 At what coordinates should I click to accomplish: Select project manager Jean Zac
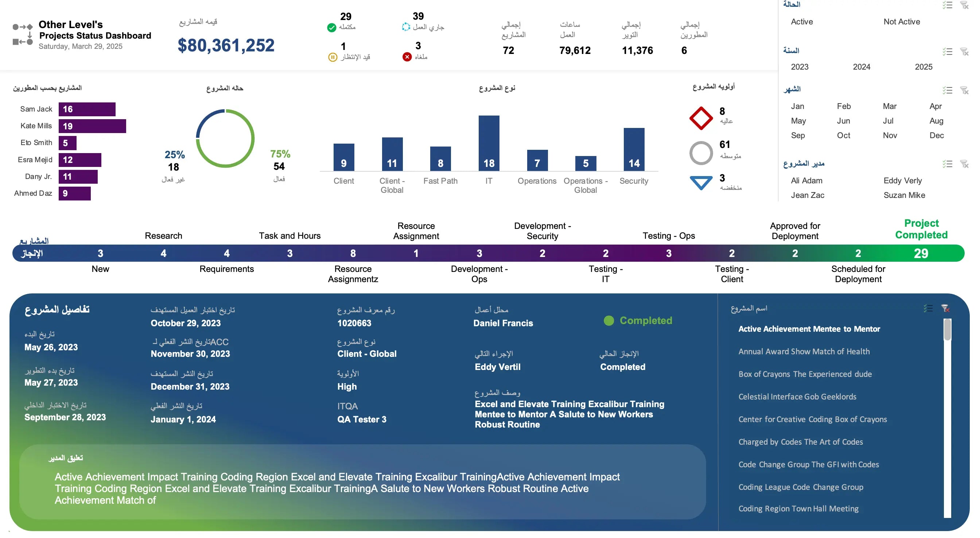[807, 195]
